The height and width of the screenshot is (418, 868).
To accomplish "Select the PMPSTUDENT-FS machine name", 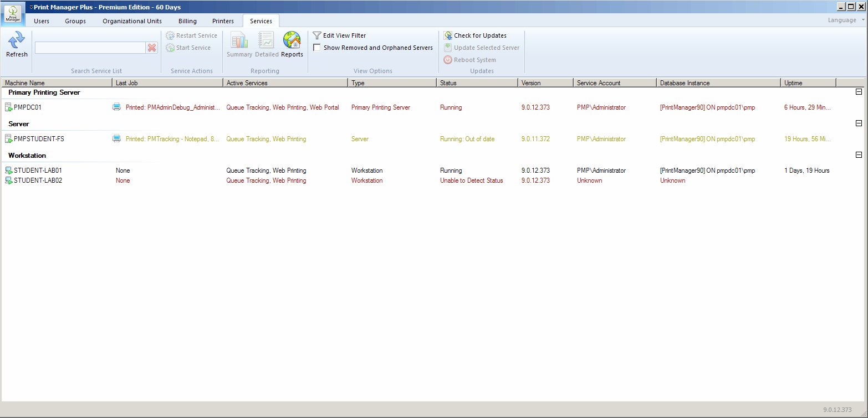I will pyautogui.click(x=39, y=139).
